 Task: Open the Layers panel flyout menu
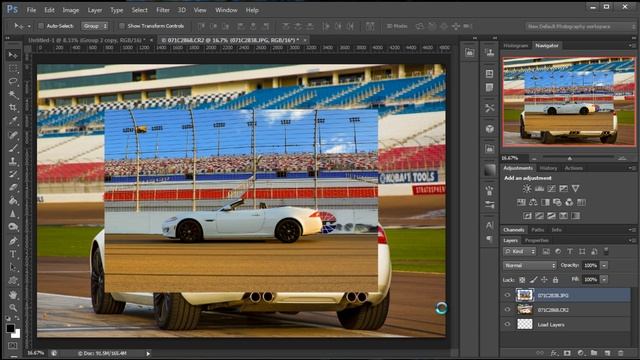(x=632, y=240)
